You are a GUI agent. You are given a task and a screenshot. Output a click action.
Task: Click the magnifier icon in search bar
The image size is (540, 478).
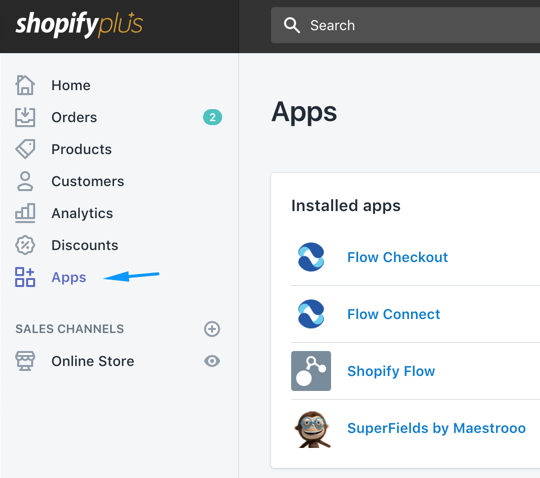pyautogui.click(x=291, y=25)
